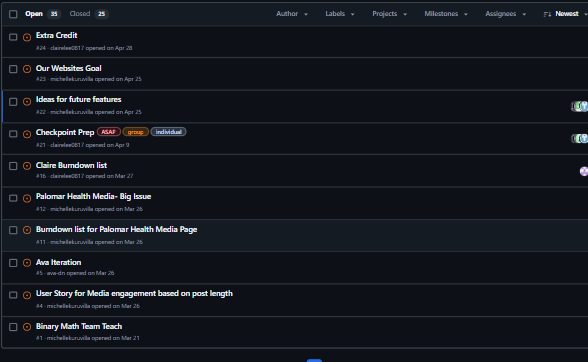
Task: Click open-issue icon beside Binary Math Team Teach
Action: [x=27, y=327]
